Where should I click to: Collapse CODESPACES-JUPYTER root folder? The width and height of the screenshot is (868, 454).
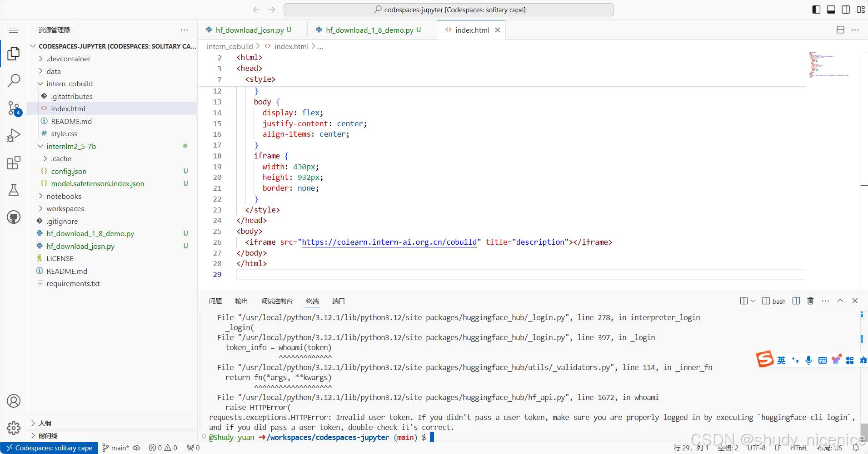(x=112, y=46)
